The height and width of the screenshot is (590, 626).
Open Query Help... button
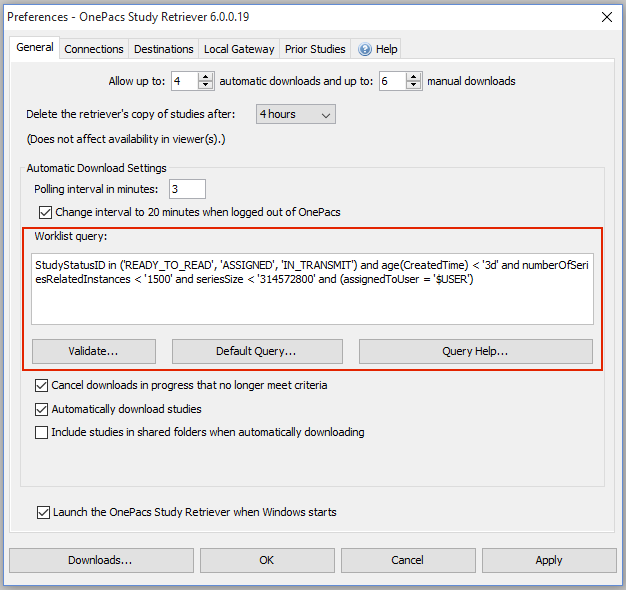pos(475,351)
